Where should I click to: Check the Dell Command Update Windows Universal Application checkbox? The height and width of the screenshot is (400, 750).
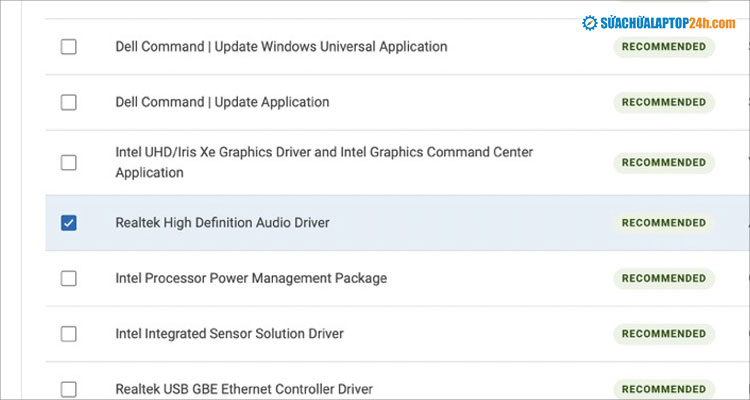(68, 47)
